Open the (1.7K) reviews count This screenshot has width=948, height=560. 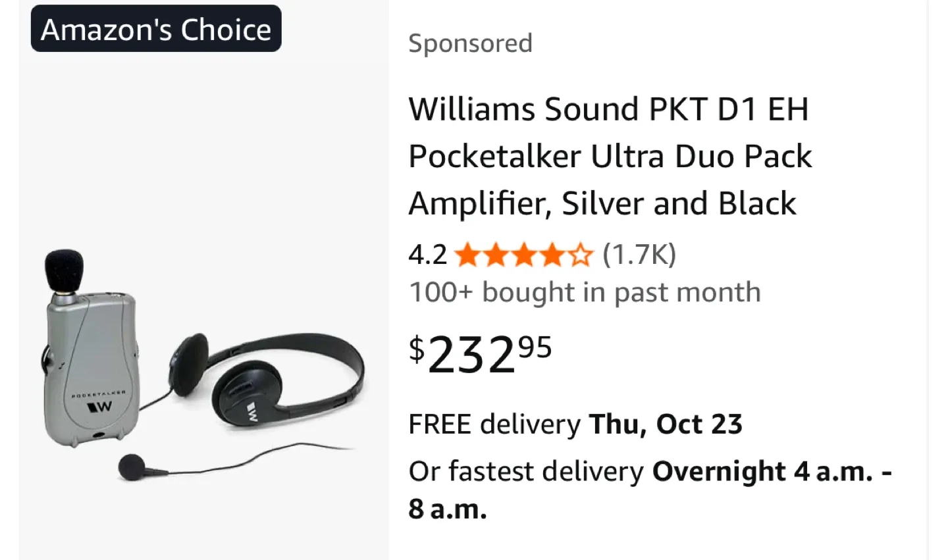pyautogui.click(x=639, y=255)
